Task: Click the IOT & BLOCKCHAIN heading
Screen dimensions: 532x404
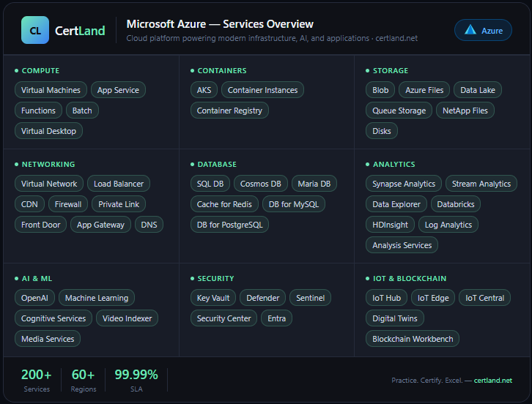Action: (x=410, y=278)
